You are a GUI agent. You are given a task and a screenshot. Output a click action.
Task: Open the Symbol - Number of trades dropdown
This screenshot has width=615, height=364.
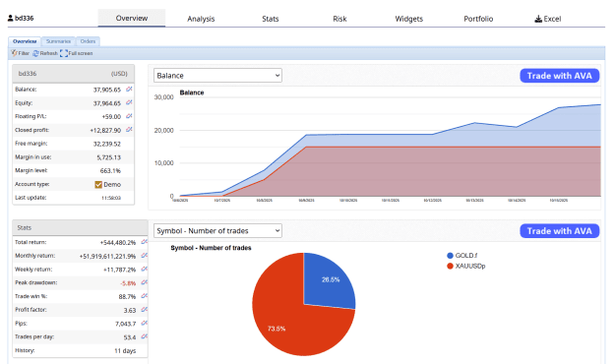coord(217,230)
